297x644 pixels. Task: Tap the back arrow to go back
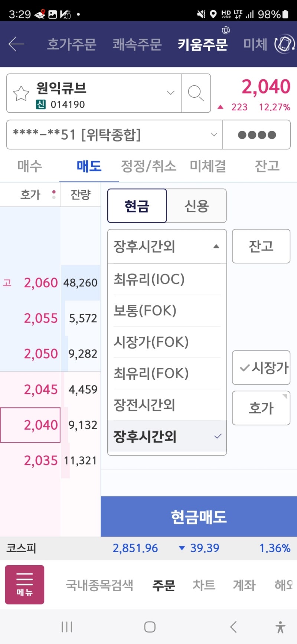coord(16,44)
